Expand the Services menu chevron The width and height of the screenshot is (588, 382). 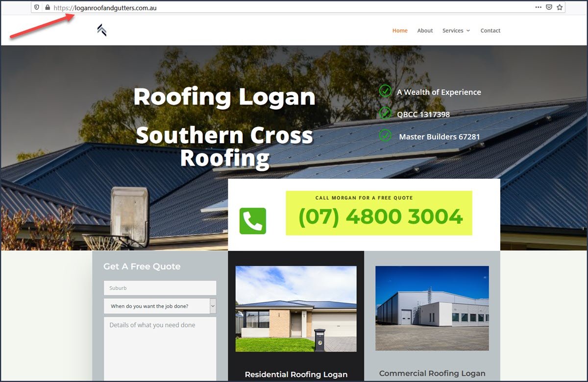click(468, 31)
